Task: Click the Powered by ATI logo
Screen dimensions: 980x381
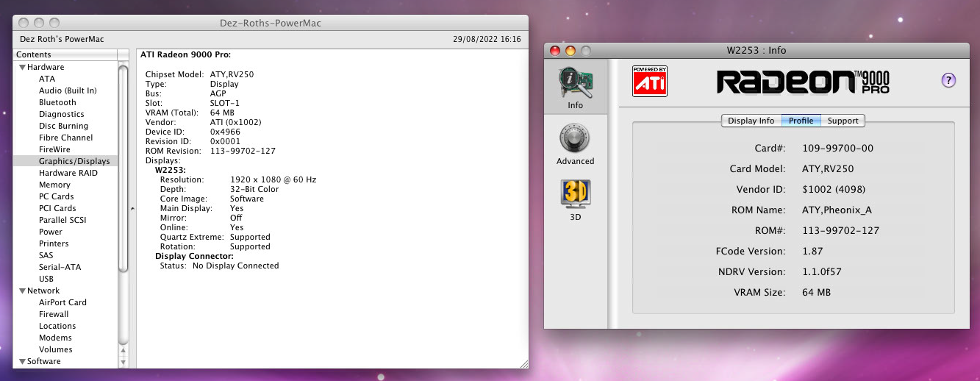Action: (650, 81)
